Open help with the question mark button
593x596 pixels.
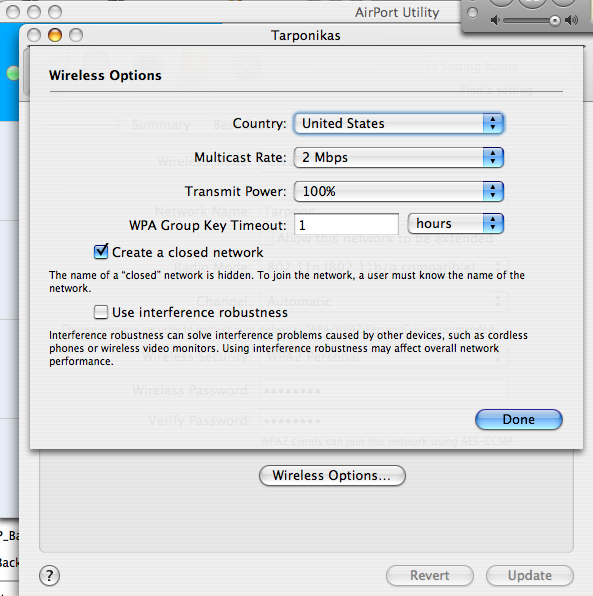(49, 575)
